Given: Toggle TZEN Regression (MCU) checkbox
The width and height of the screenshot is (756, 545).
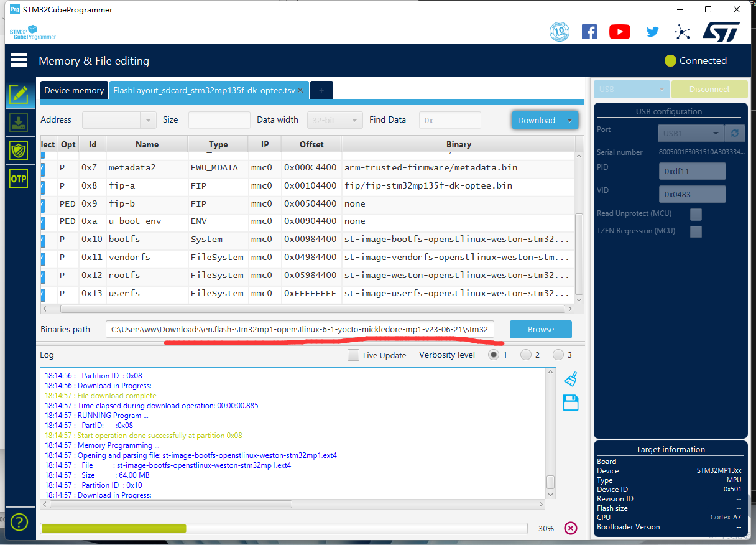Looking at the screenshot, I should (696, 231).
